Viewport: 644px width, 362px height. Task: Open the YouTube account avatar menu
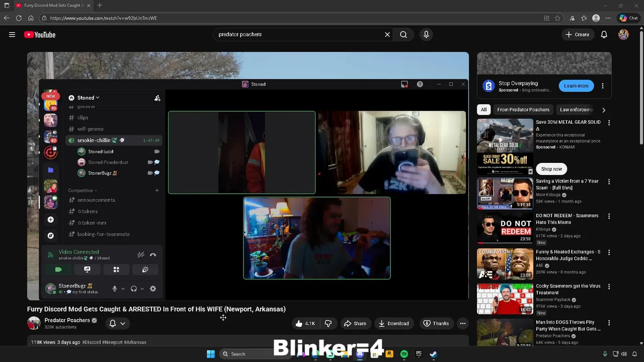pyautogui.click(x=623, y=35)
